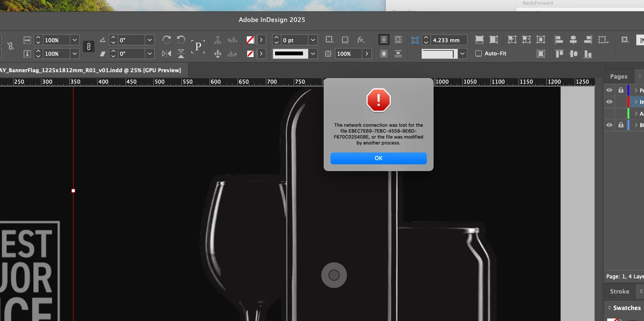This screenshot has width=644, height=321.
Task: Select the No text wrap icon
Action: [384, 40]
